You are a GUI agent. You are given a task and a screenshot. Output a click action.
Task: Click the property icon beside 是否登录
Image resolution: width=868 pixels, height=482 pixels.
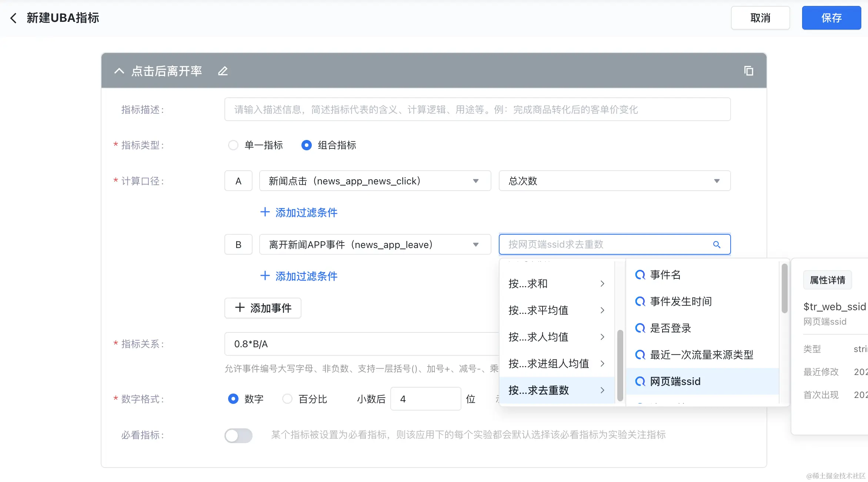(x=640, y=328)
